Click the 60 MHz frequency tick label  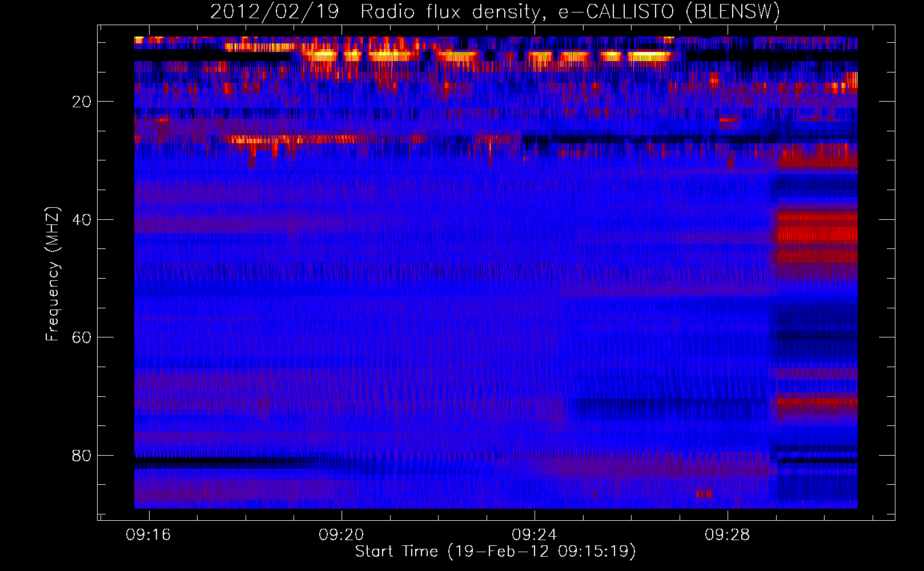82,337
